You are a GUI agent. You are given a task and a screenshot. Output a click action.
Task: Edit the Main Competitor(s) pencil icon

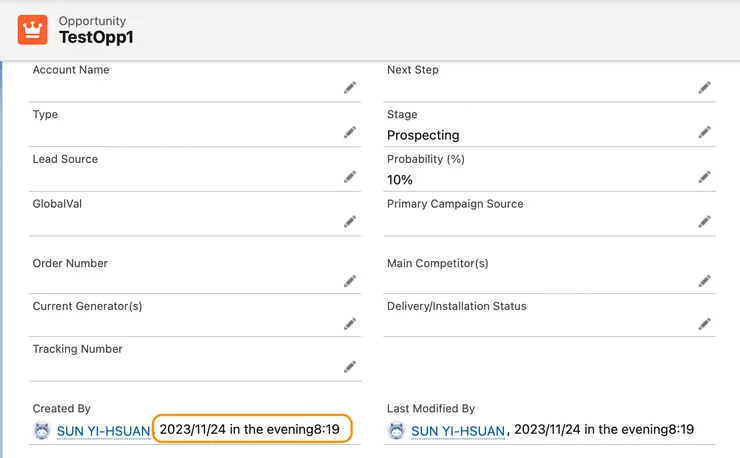704,281
